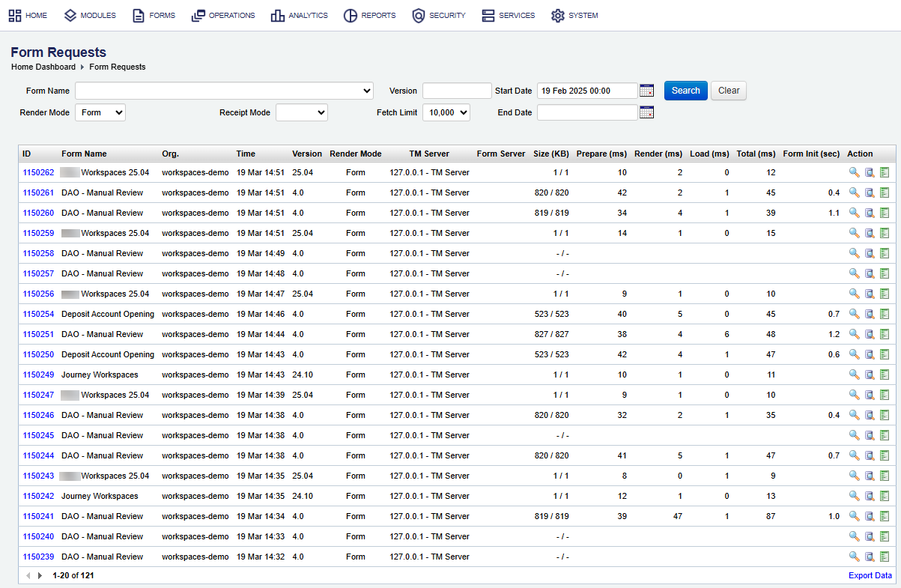Click database search icon for request 1150261
The width and height of the screenshot is (901, 588).
(x=870, y=193)
